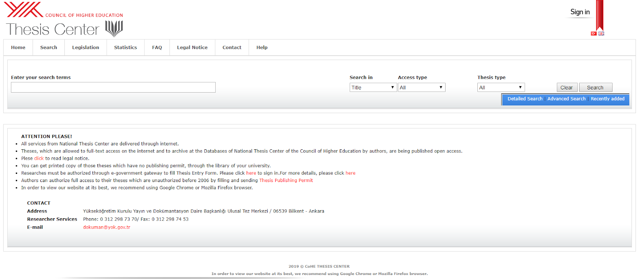Click the 'here' link to sign in
Viewport: 644px width, 279px height.
(251, 173)
